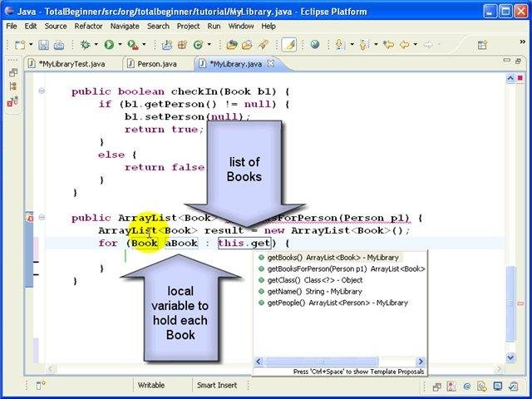Open the Edit menu
This screenshot has height=399, width=532.
click(x=31, y=26)
